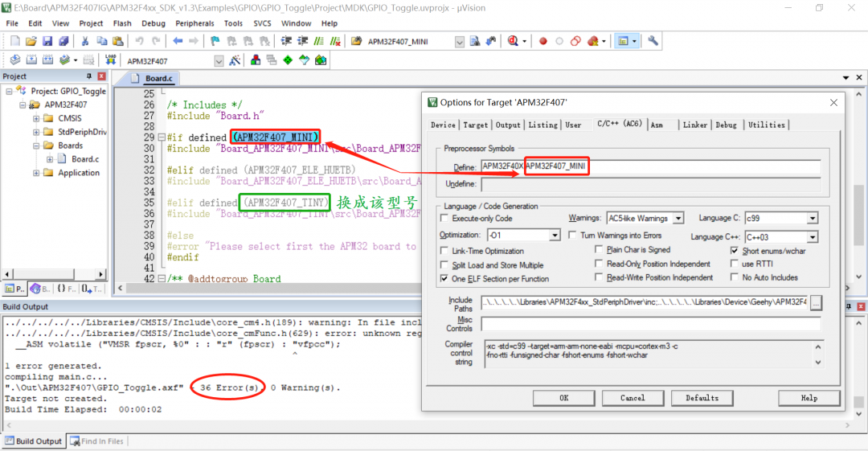Open the Flash menu

point(122,23)
